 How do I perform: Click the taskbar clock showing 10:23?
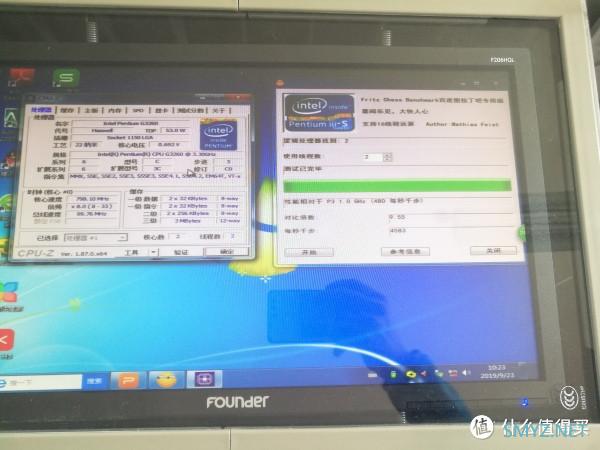tap(497, 372)
